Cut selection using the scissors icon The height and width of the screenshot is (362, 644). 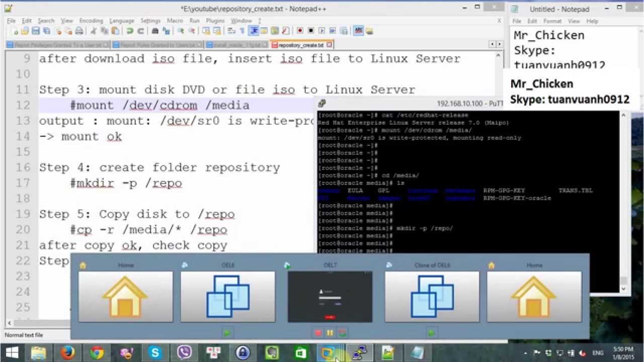point(93,31)
